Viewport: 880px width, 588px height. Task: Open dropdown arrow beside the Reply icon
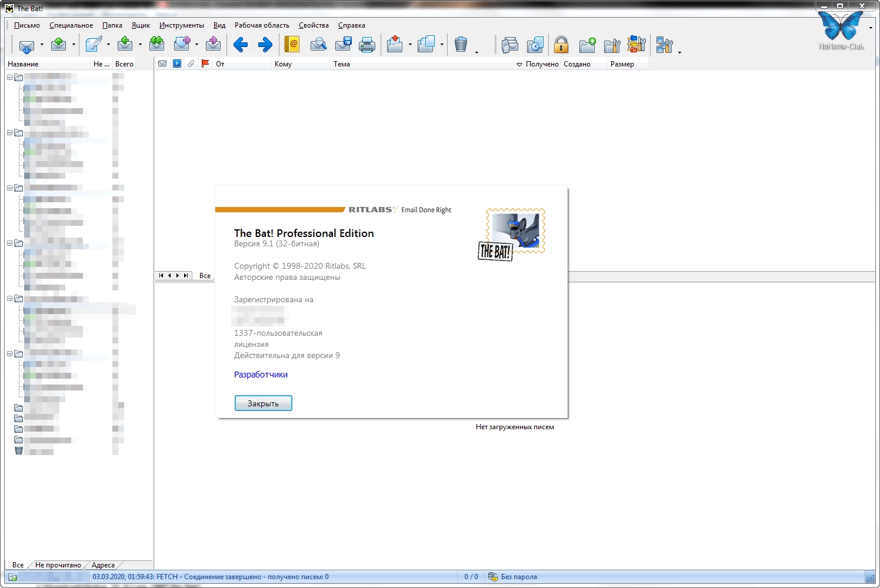(x=140, y=45)
